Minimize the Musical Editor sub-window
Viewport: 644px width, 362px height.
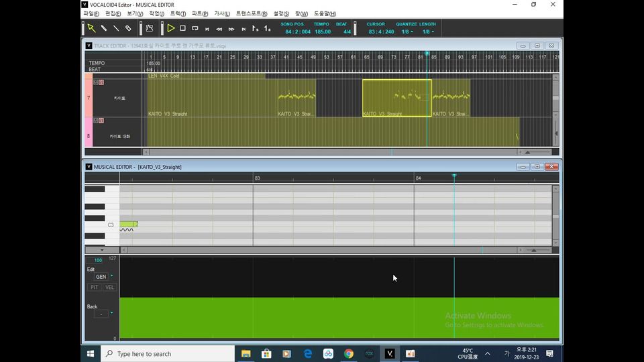(523, 167)
